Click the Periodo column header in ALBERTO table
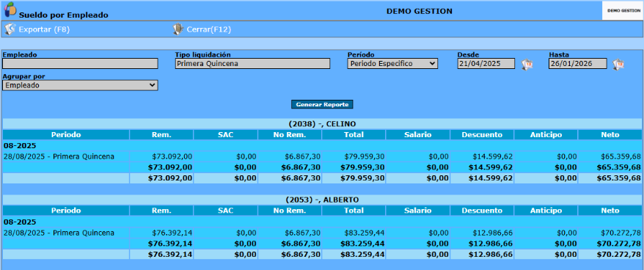 pyautogui.click(x=66, y=211)
